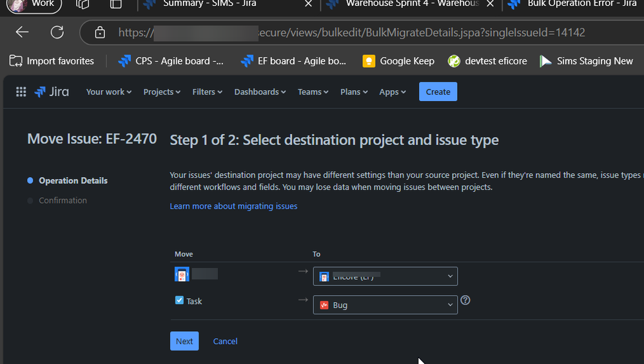
Task: Go back with the browser back arrow
Action: (x=22, y=32)
